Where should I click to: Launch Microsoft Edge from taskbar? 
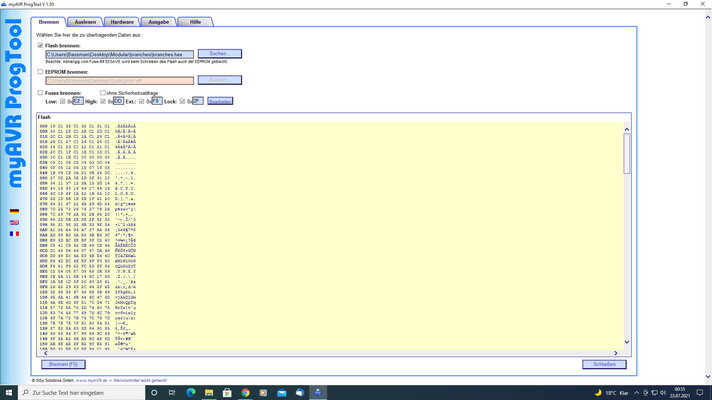pyautogui.click(x=191, y=393)
